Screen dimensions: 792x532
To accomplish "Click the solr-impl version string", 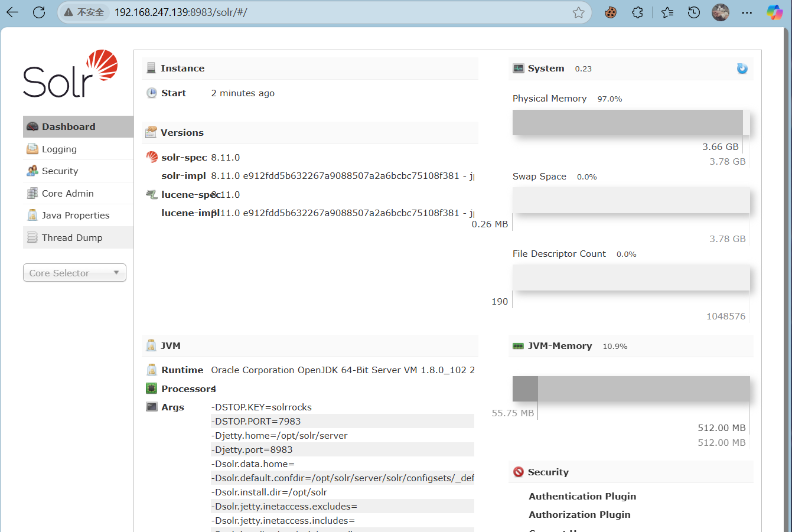I will pos(343,175).
